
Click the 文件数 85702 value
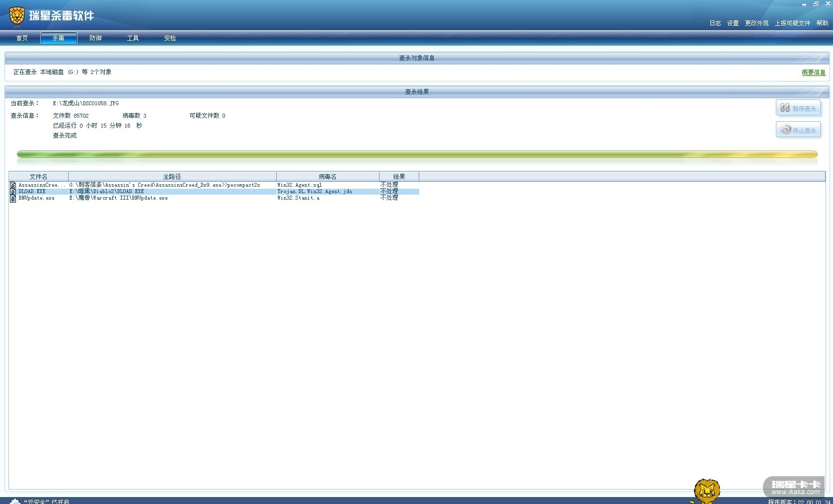(71, 116)
